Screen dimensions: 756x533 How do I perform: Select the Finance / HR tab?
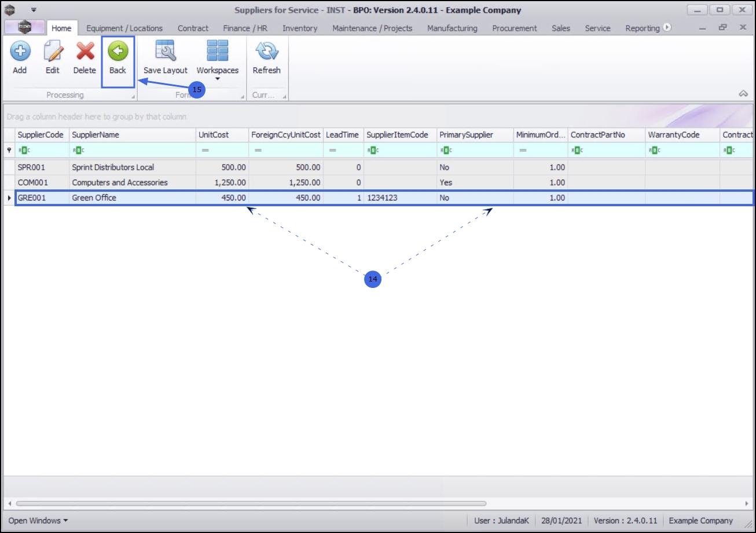coord(245,28)
